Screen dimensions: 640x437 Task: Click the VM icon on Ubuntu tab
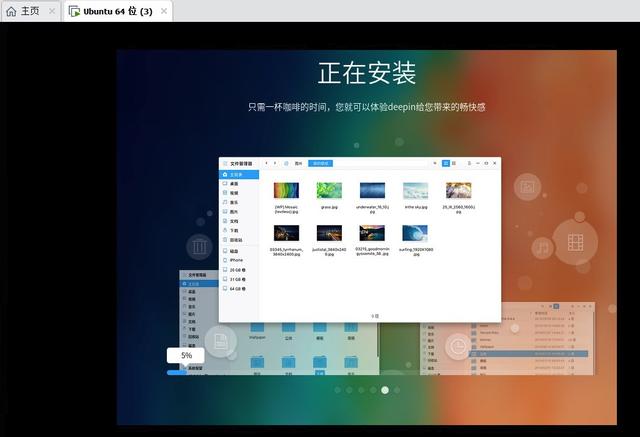(x=74, y=11)
